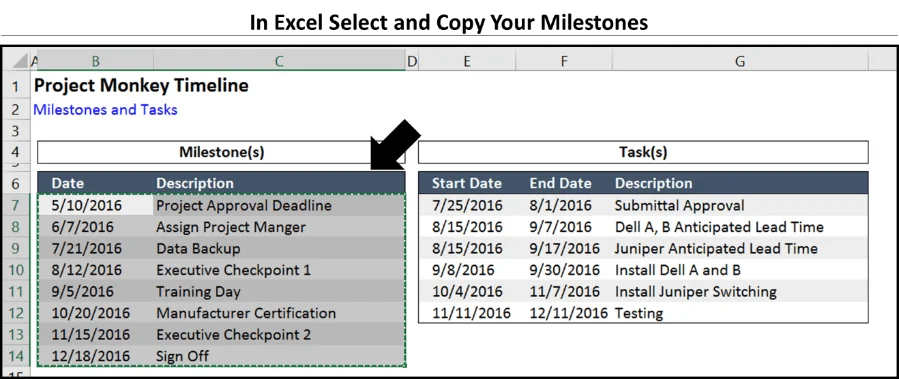Select the 7/25/2016 start date cell

[x=467, y=205]
